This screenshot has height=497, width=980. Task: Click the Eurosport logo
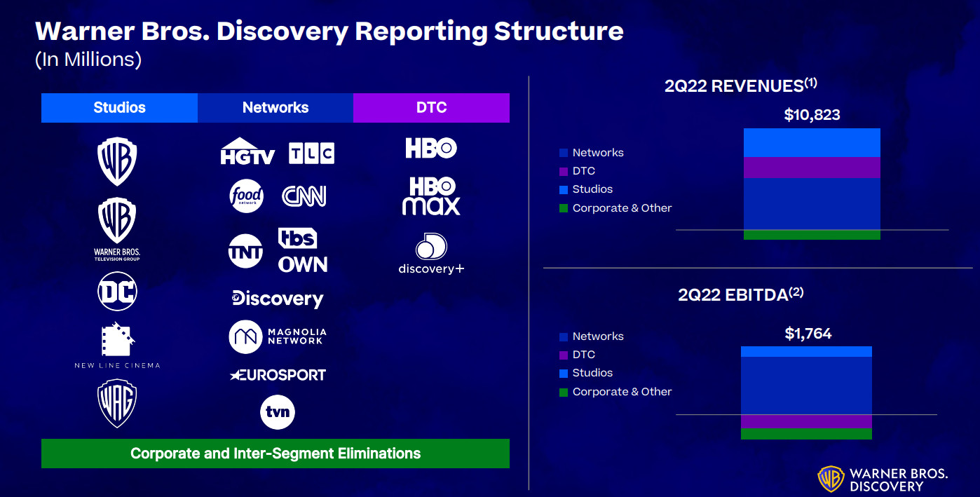tap(278, 375)
